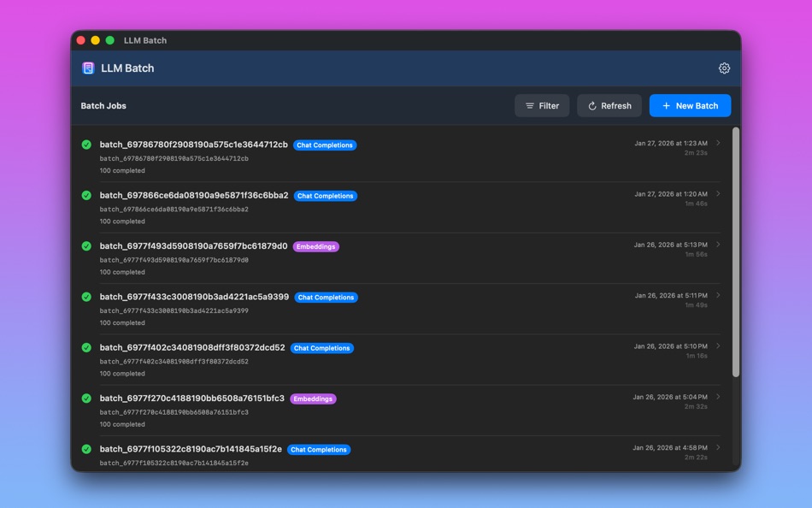This screenshot has width=812, height=508.
Task: Click the '1m 56s' duration text
Action: click(x=696, y=255)
